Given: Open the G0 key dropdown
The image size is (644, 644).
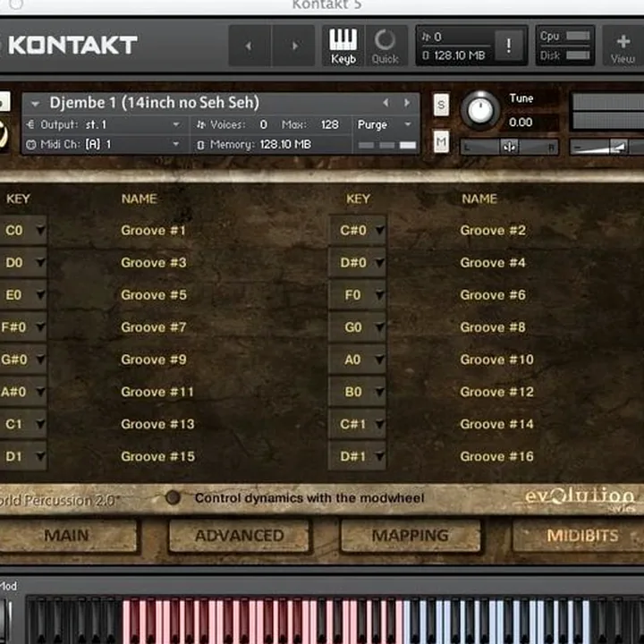Looking at the screenshot, I should click(358, 327).
